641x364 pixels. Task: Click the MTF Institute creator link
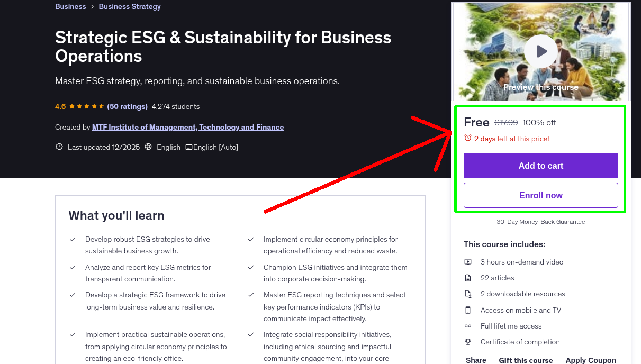pos(188,127)
